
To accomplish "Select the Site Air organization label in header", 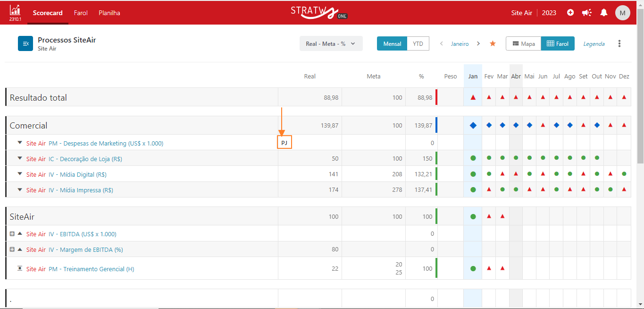I will pyautogui.click(x=522, y=13).
